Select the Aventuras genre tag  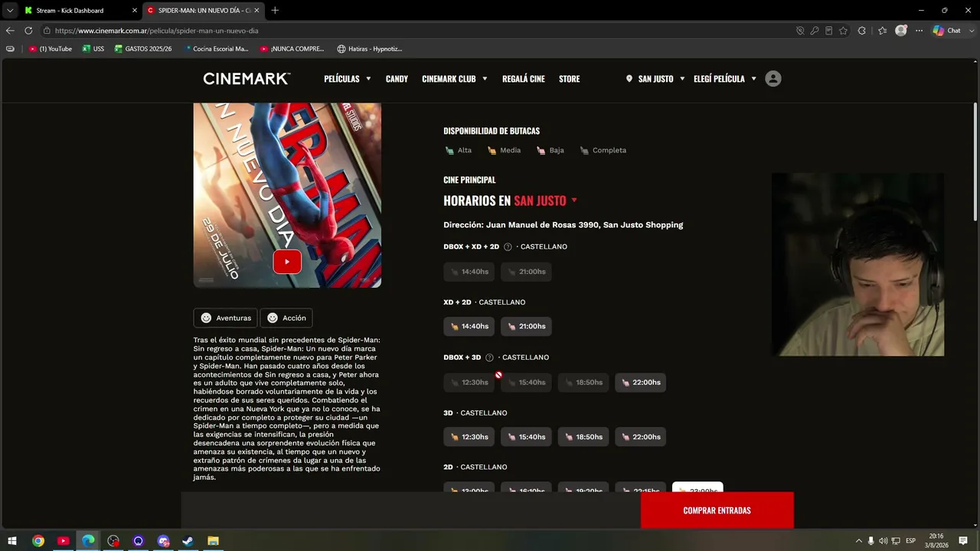click(226, 318)
